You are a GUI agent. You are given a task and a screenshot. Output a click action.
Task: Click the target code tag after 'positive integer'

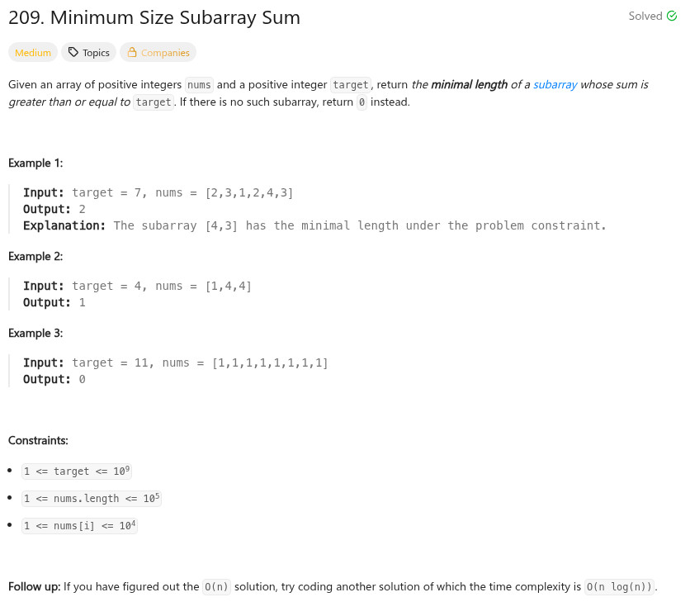point(350,85)
